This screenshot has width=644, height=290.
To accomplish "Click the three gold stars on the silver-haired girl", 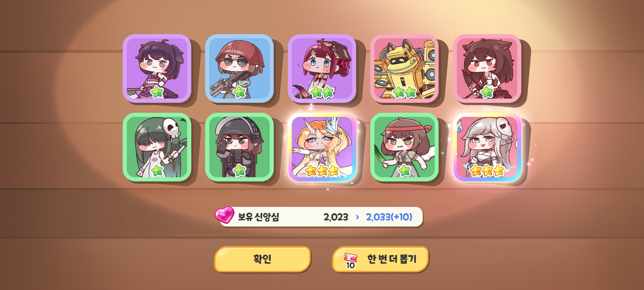I will point(487,170).
